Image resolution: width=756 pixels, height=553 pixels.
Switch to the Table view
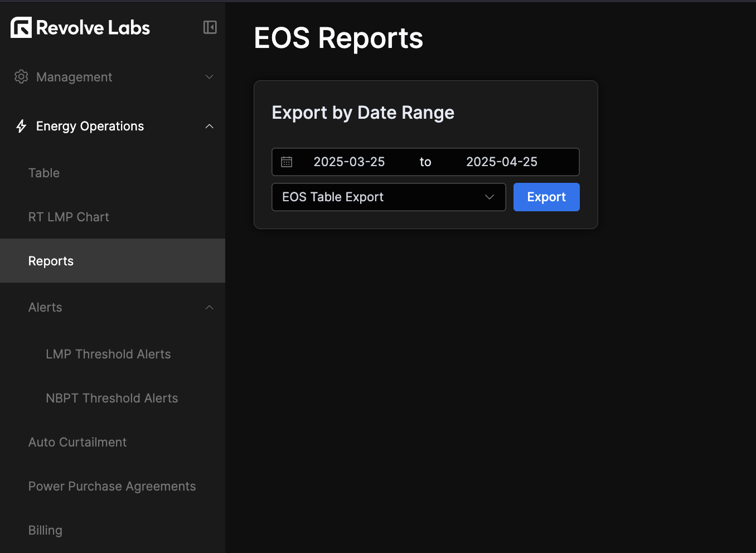pyautogui.click(x=44, y=173)
